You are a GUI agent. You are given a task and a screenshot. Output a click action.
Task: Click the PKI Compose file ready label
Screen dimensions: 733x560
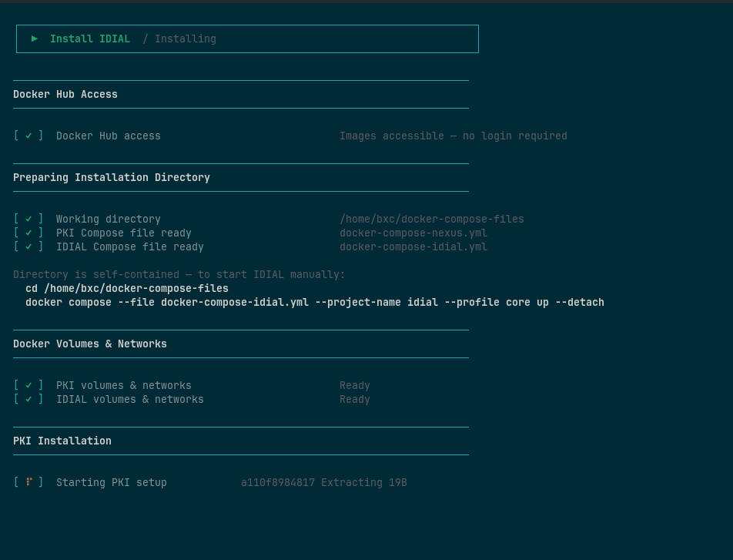[x=123, y=233]
